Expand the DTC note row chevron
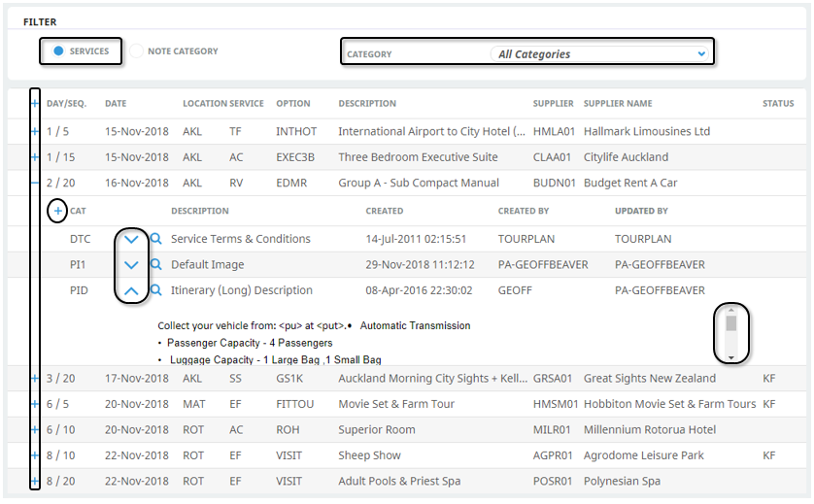The height and width of the screenshot is (504, 814). pyautogui.click(x=131, y=240)
